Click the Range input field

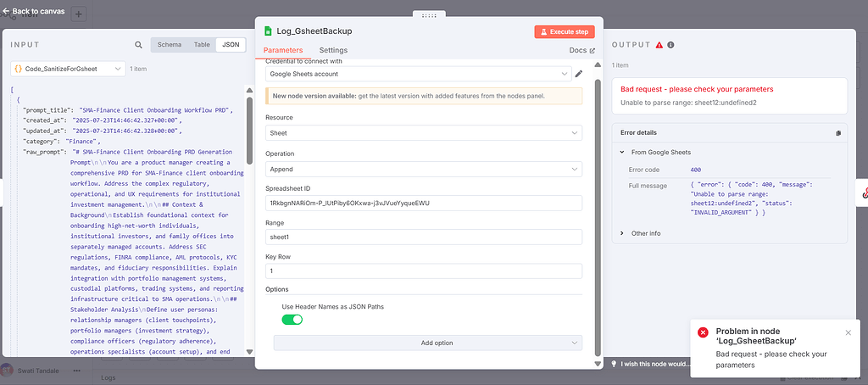[424, 237]
